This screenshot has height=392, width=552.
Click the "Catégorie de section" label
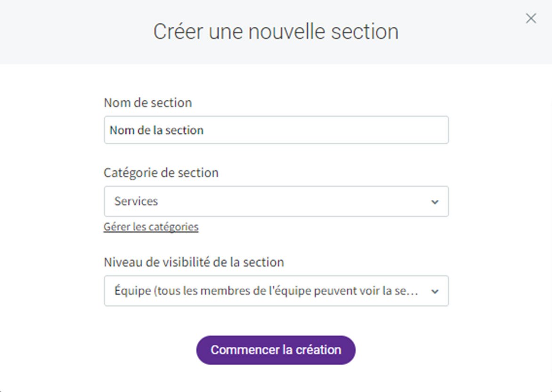(x=161, y=173)
